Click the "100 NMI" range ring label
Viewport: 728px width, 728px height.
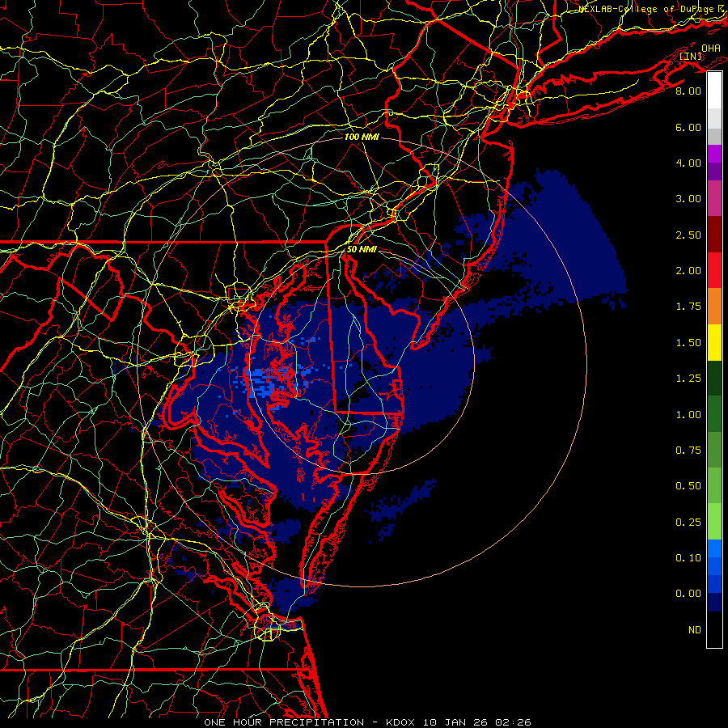pyautogui.click(x=362, y=137)
